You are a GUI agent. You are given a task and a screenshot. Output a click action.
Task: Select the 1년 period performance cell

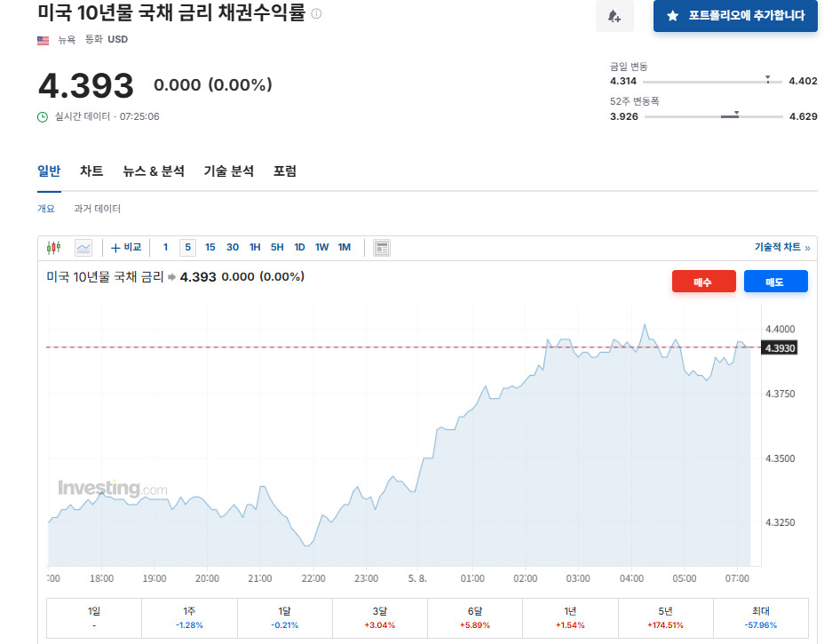pos(570,618)
